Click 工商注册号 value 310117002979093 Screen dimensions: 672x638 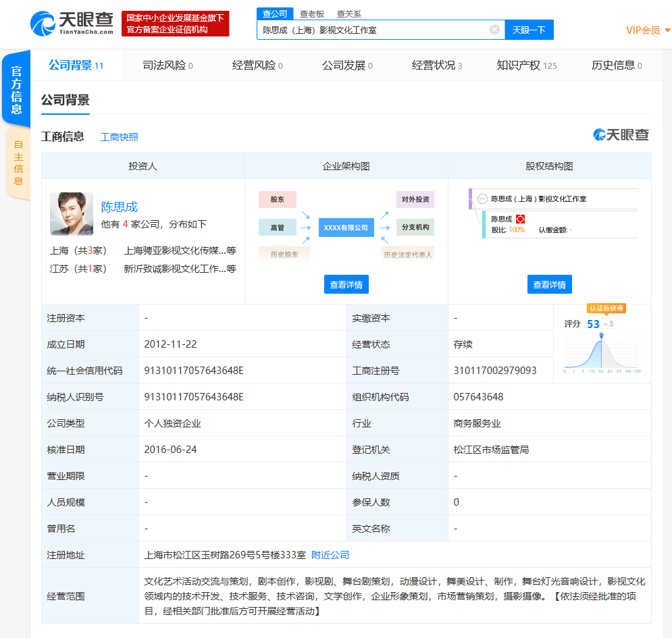pos(495,371)
